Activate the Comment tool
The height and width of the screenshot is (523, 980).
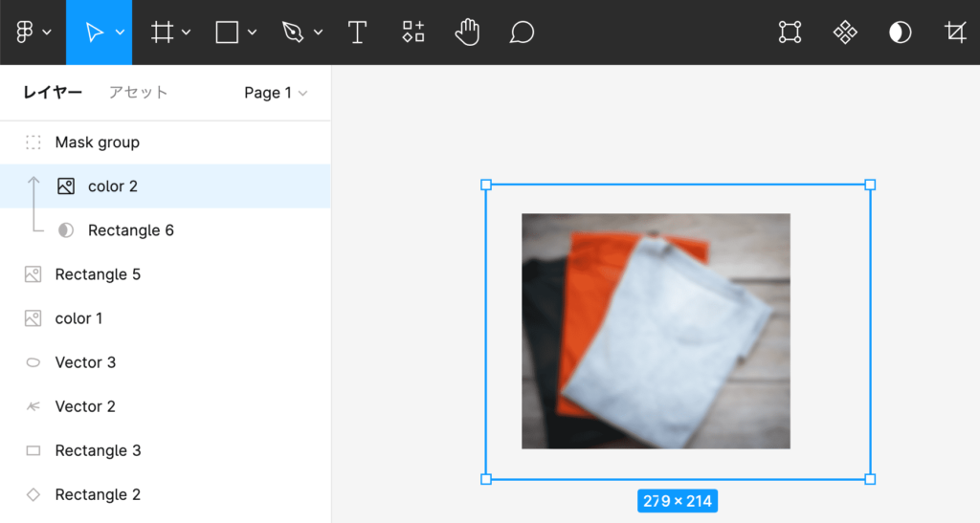[522, 33]
